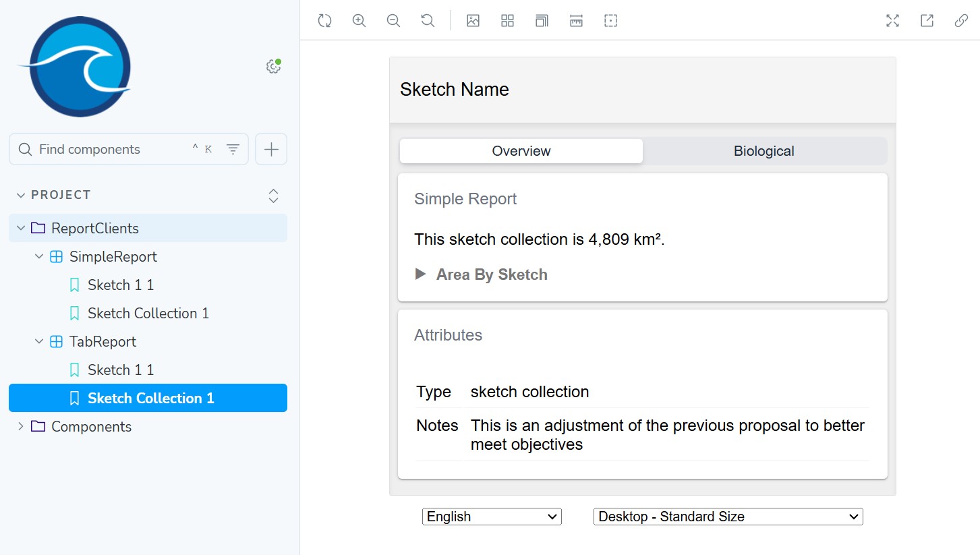Click the SimpleReport component icon
The image size is (980, 555).
pyautogui.click(x=57, y=256)
